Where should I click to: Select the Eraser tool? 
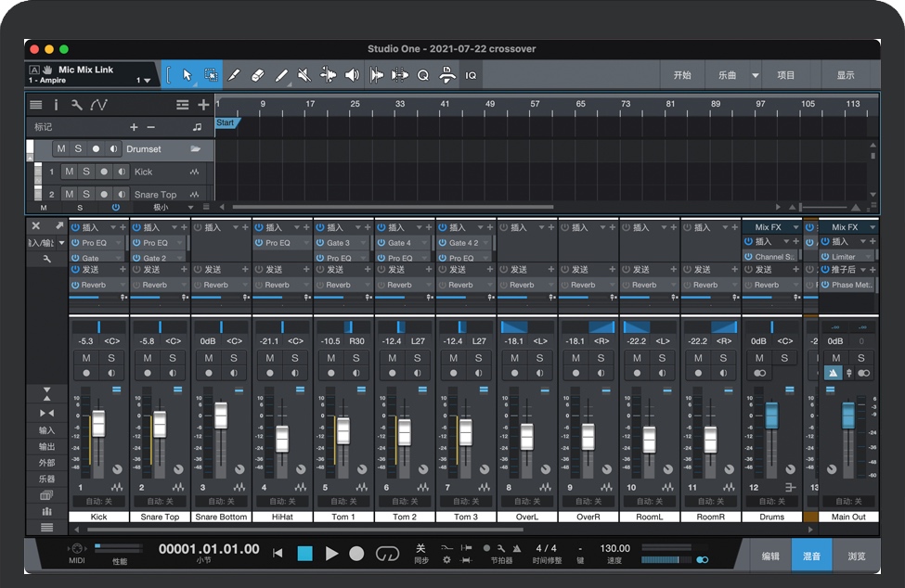[x=259, y=75]
